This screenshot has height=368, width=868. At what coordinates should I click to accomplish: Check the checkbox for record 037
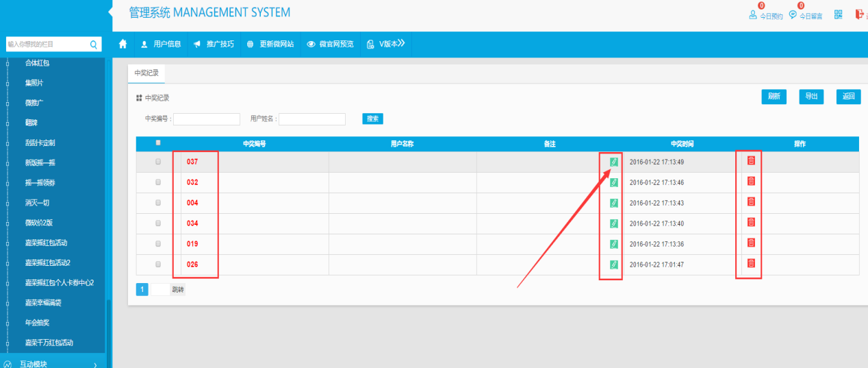[x=159, y=162]
